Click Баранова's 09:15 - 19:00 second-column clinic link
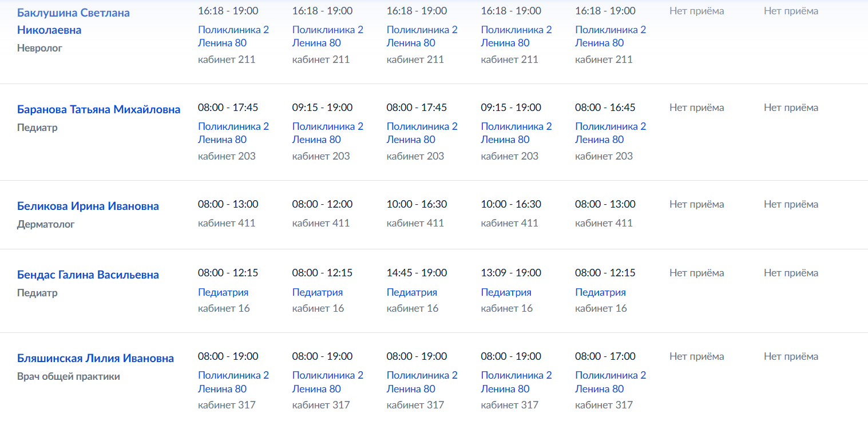Screen dimensions: 868x429 (328, 133)
